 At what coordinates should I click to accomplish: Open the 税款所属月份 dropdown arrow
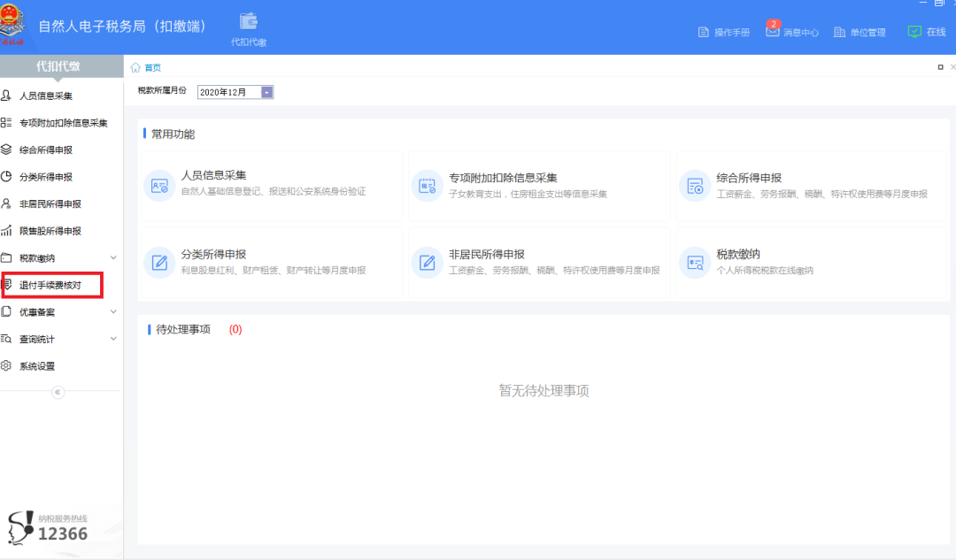click(x=266, y=92)
